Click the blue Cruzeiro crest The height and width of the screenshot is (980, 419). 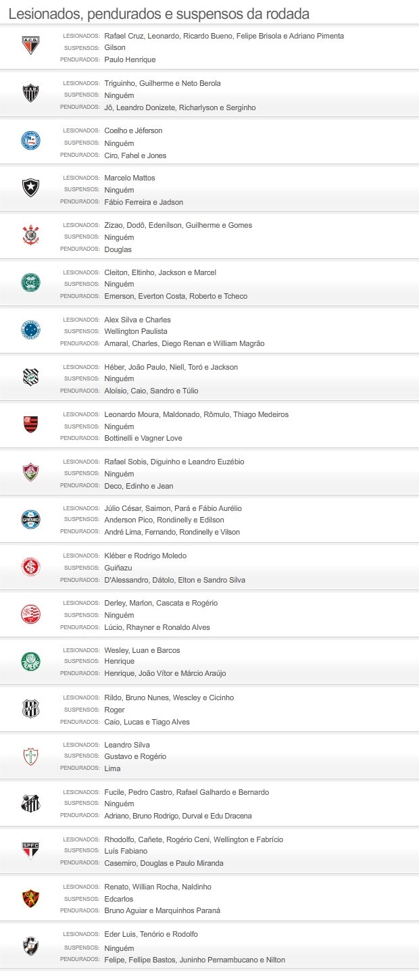coord(30,330)
